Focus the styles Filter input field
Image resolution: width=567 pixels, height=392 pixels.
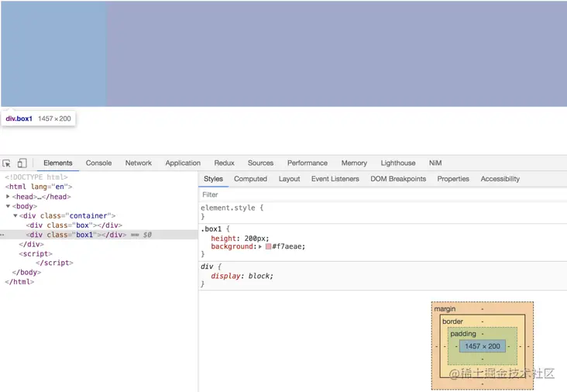coord(383,194)
